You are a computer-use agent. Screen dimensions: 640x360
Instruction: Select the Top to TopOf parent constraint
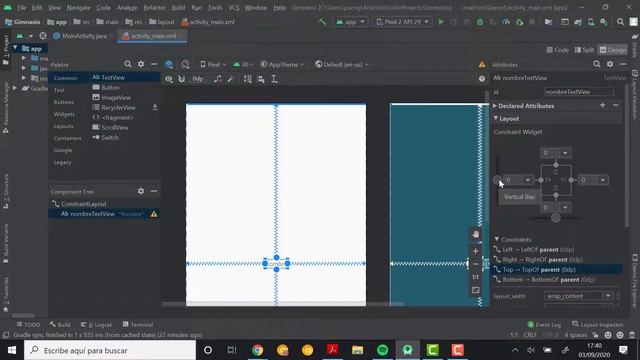557,269
